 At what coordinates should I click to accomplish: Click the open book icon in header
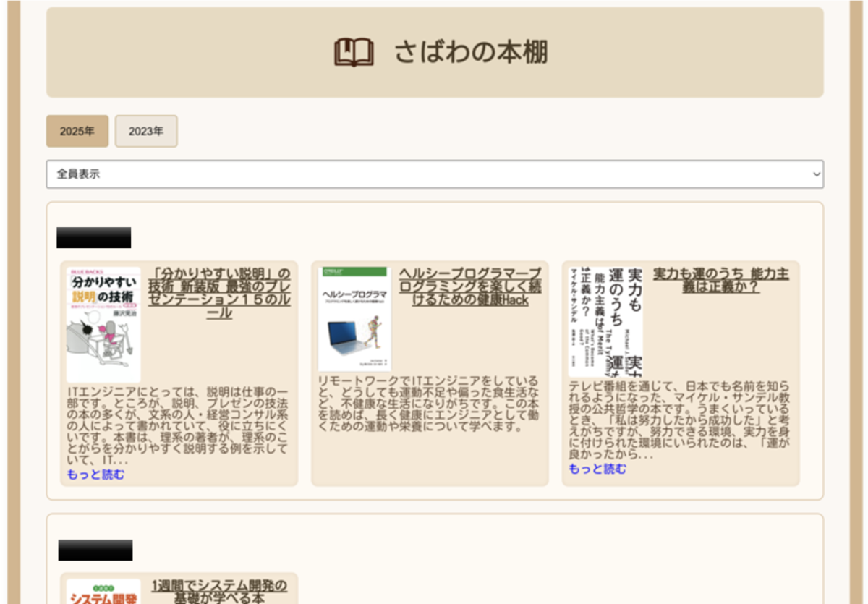coord(354,53)
